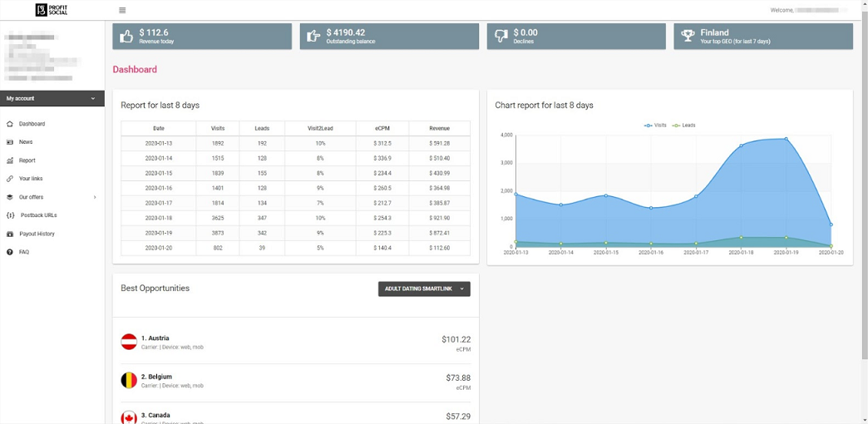868x424 pixels.
Task: Click the Payout History icon
Action: (x=9, y=234)
